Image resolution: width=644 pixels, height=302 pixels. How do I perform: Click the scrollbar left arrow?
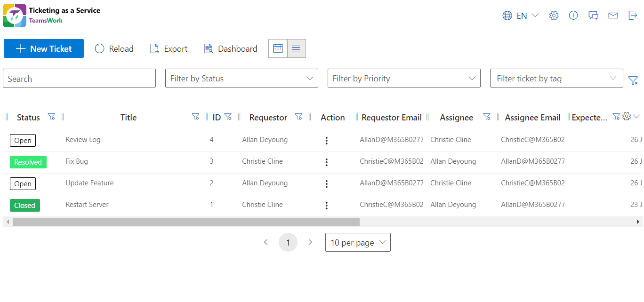(7, 222)
